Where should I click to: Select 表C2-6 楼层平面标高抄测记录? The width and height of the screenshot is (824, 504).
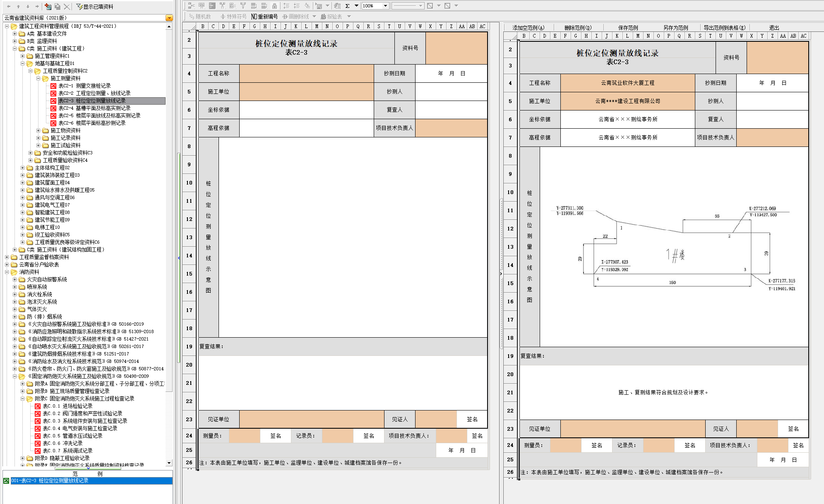(92, 123)
